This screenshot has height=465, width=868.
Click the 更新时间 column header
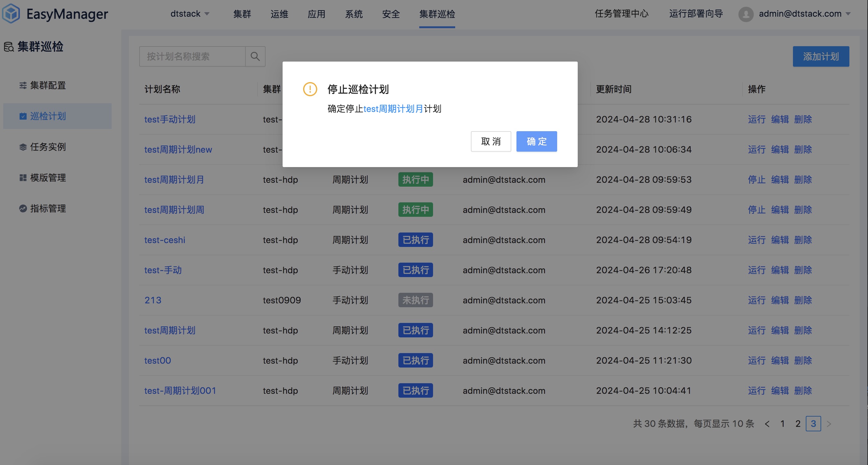[x=614, y=89]
